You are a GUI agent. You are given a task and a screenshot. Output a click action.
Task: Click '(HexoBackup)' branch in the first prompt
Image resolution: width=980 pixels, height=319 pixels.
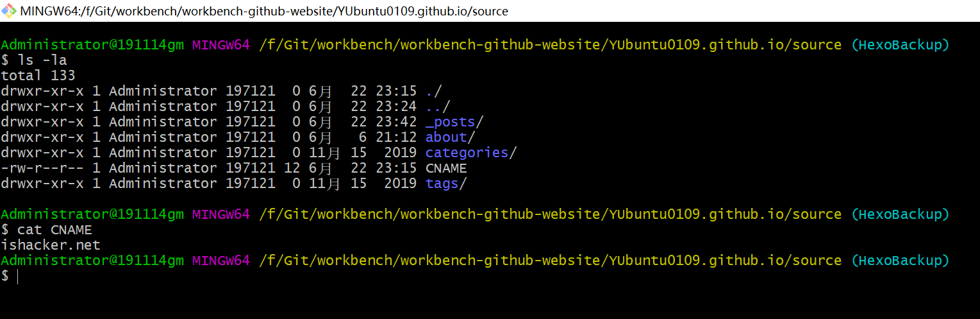click(900, 45)
